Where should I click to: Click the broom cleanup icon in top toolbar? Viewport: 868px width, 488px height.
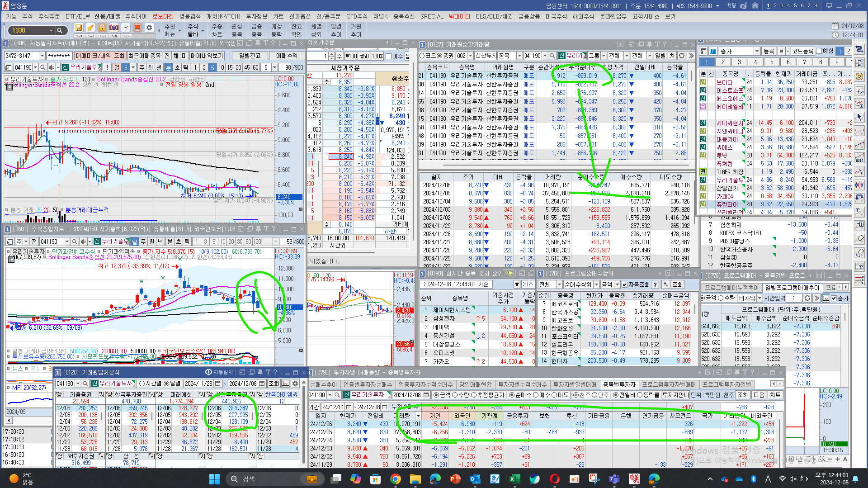click(x=90, y=28)
